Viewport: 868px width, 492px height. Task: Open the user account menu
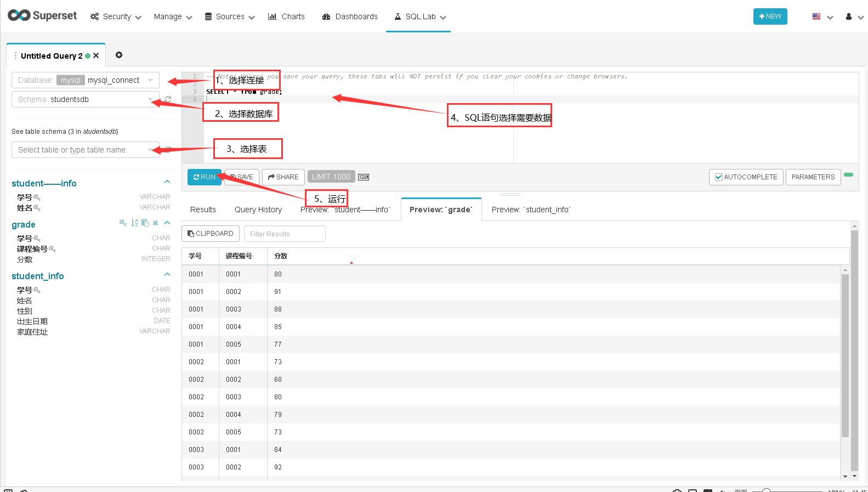point(854,16)
